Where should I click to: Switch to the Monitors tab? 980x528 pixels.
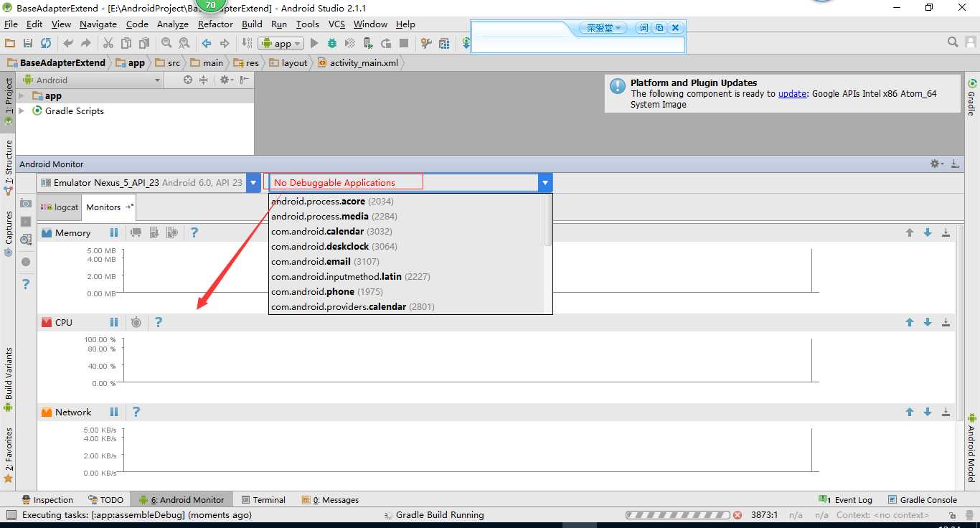110,207
